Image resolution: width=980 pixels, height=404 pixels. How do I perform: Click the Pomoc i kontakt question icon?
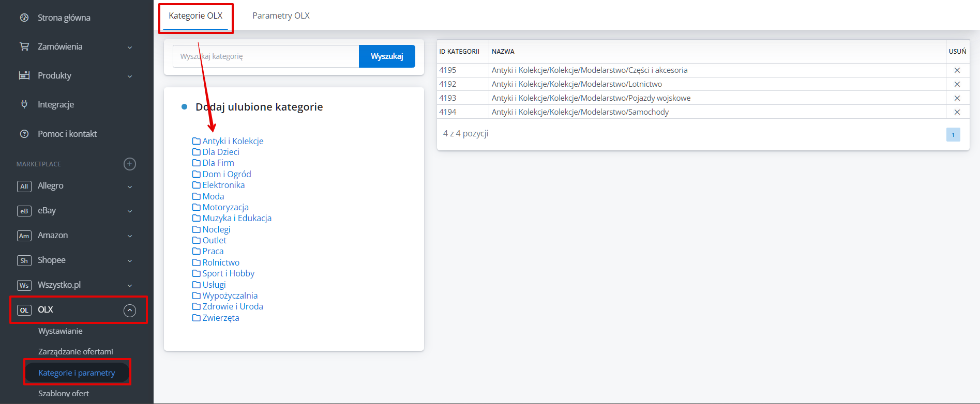click(x=24, y=134)
